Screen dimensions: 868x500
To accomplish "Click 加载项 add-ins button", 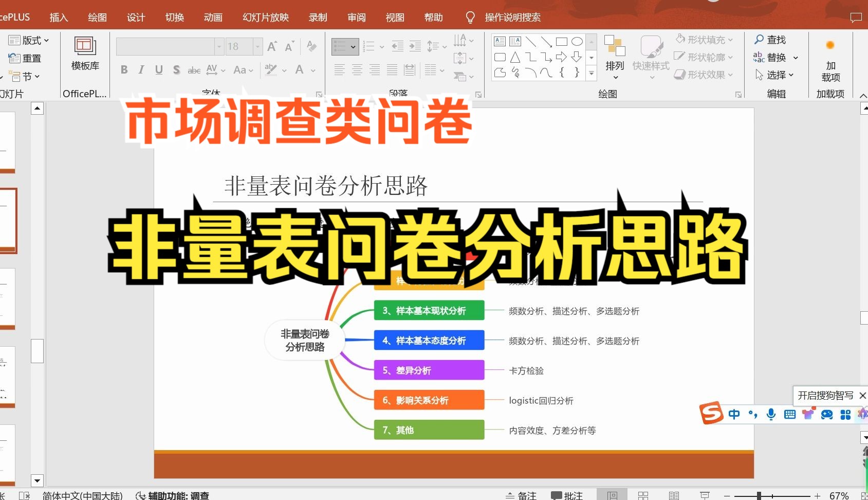I will [x=830, y=62].
